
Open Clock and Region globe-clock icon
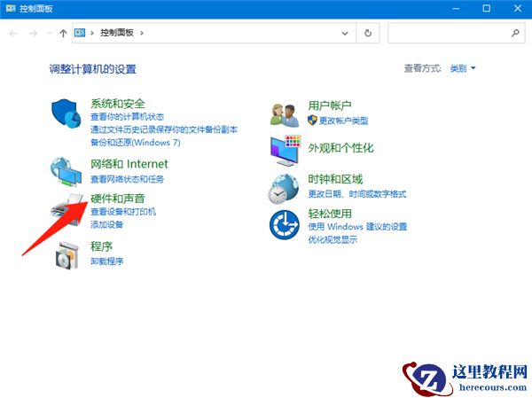tap(284, 189)
